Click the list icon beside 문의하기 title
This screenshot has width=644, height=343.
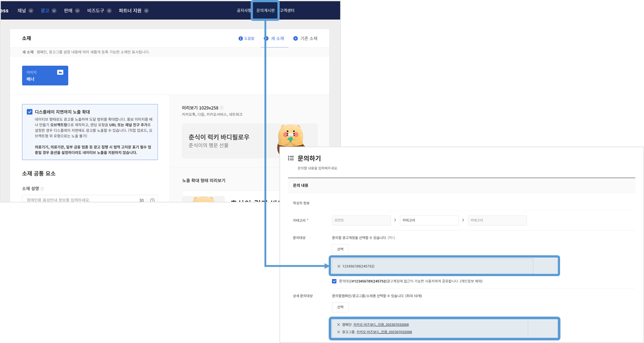pos(291,158)
